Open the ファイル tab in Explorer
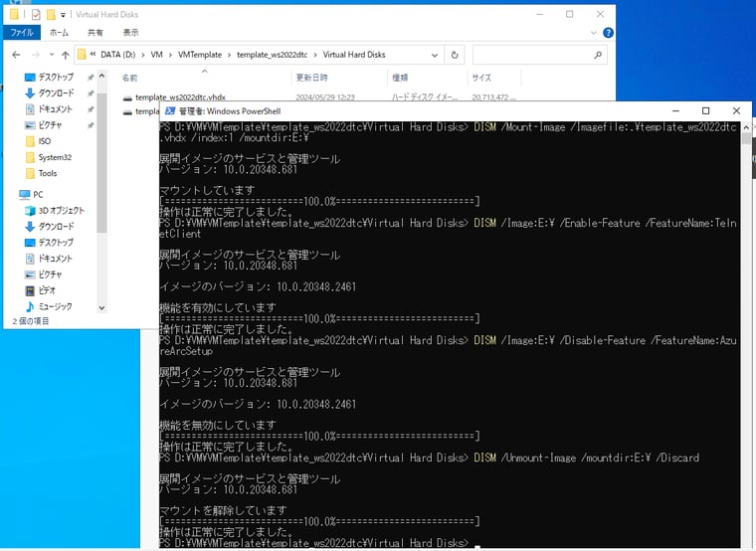The image size is (756, 551). tap(22, 32)
